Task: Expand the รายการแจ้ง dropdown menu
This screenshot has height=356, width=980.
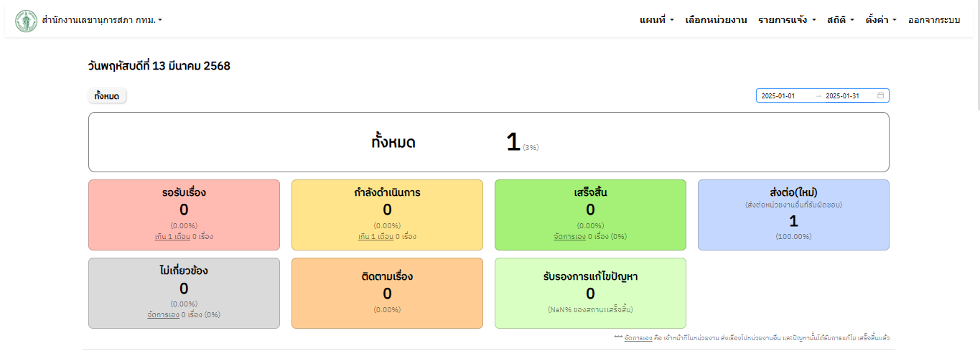Action: pyautogui.click(x=787, y=20)
